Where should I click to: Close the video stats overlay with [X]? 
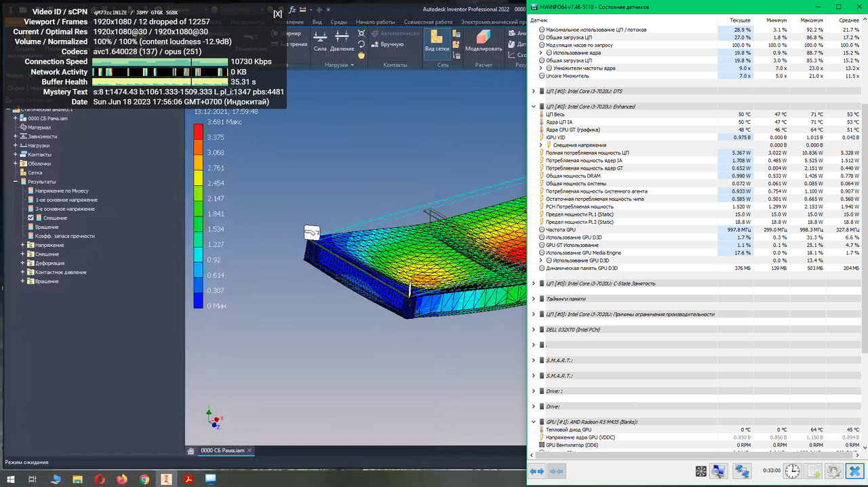point(278,14)
